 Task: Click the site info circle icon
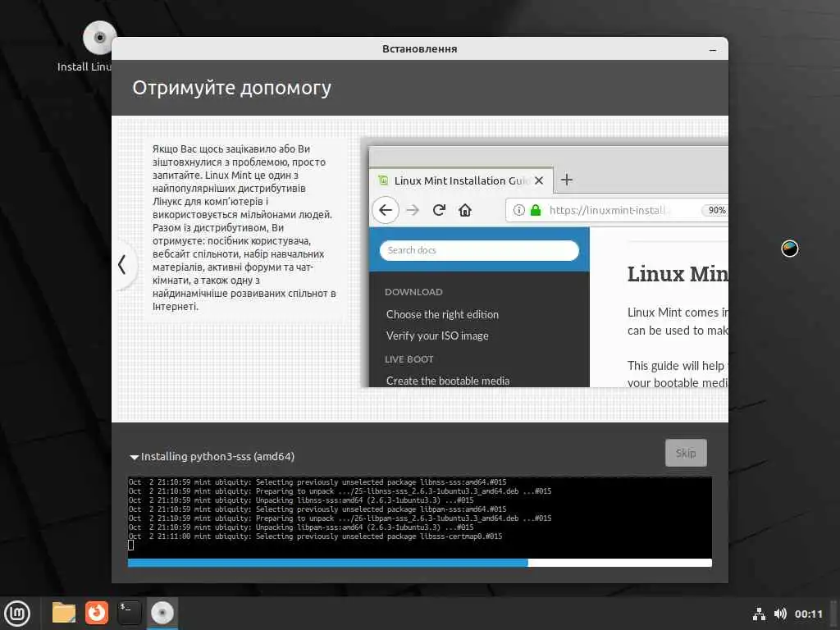click(518, 210)
